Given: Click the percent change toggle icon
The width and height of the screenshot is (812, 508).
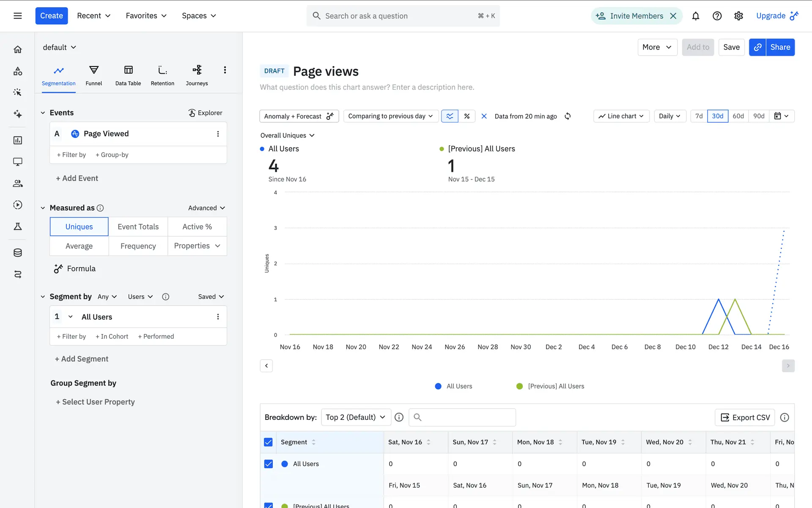Looking at the screenshot, I should pos(466,116).
